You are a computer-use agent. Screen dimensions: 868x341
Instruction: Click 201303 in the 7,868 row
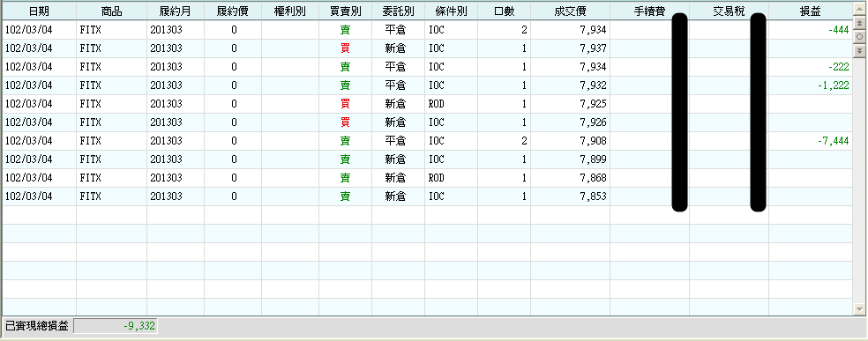[166, 178]
